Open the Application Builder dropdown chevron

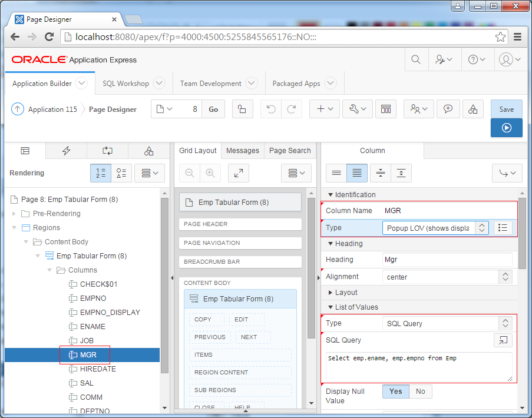click(x=81, y=83)
